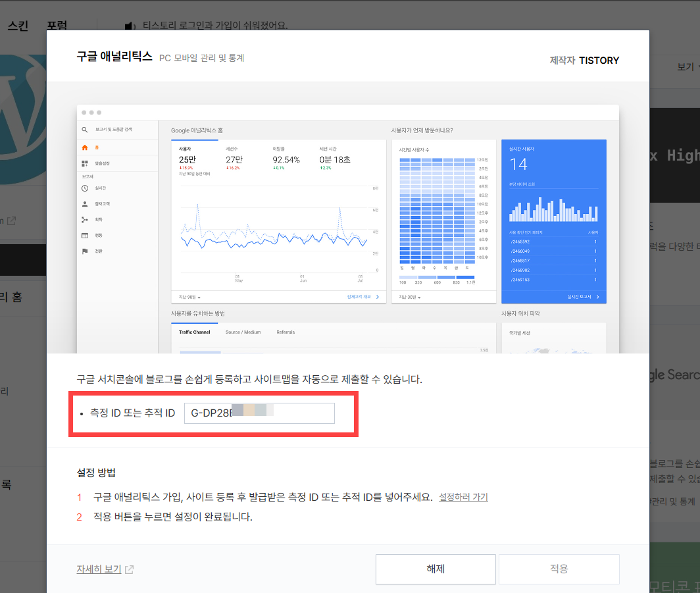Click the megaphone notice icon in background

[130, 26]
